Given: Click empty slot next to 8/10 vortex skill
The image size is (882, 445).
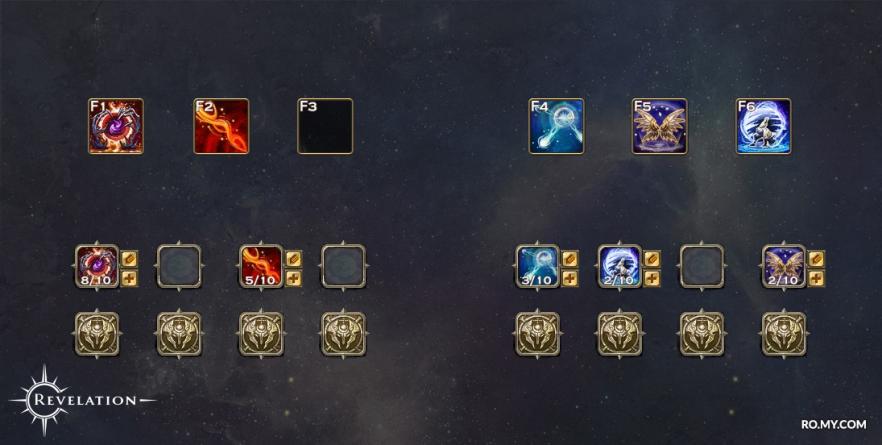Looking at the screenshot, I should (x=179, y=266).
